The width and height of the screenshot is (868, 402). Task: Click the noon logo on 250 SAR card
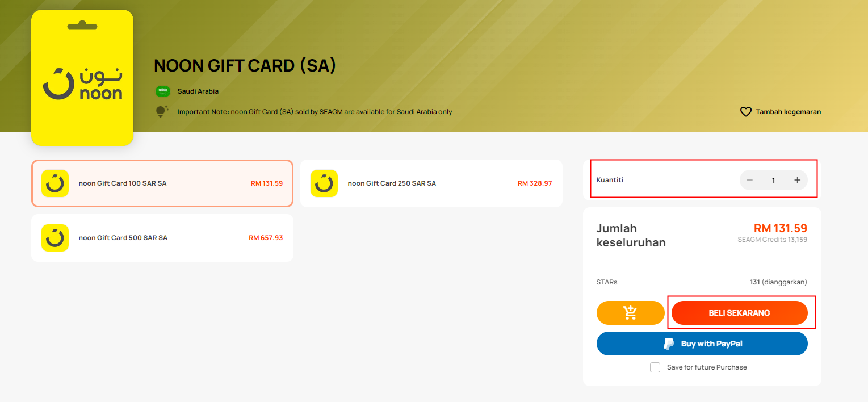click(324, 183)
